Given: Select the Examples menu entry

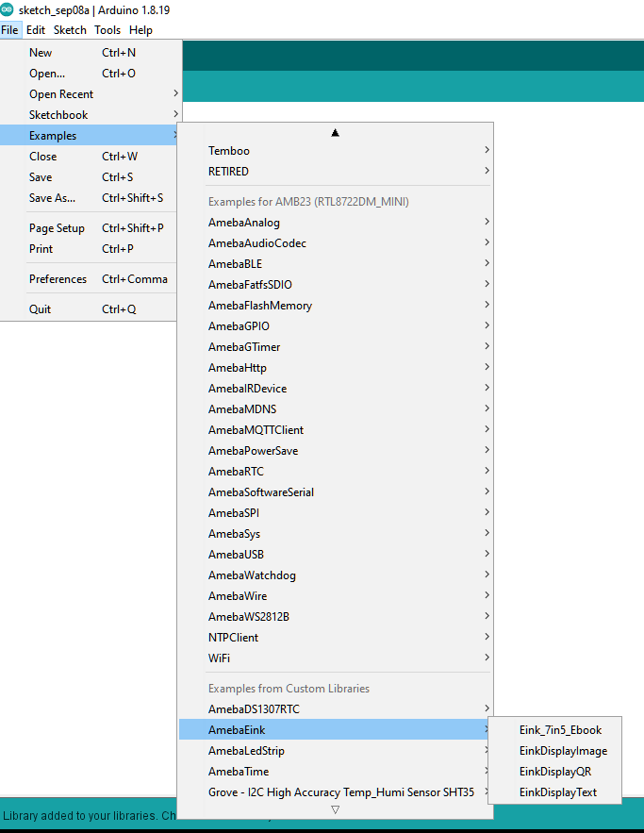Looking at the screenshot, I should 89,136.
